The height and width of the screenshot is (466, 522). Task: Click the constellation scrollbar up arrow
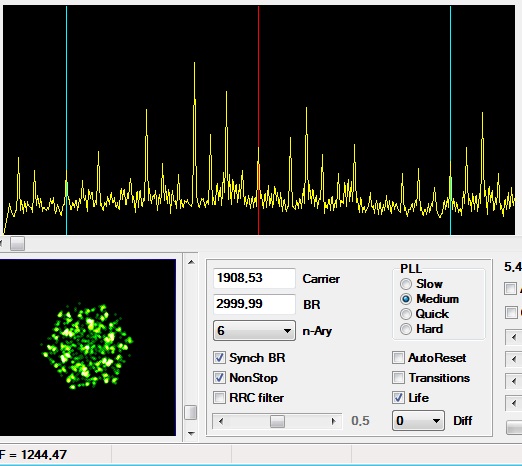point(191,262)
